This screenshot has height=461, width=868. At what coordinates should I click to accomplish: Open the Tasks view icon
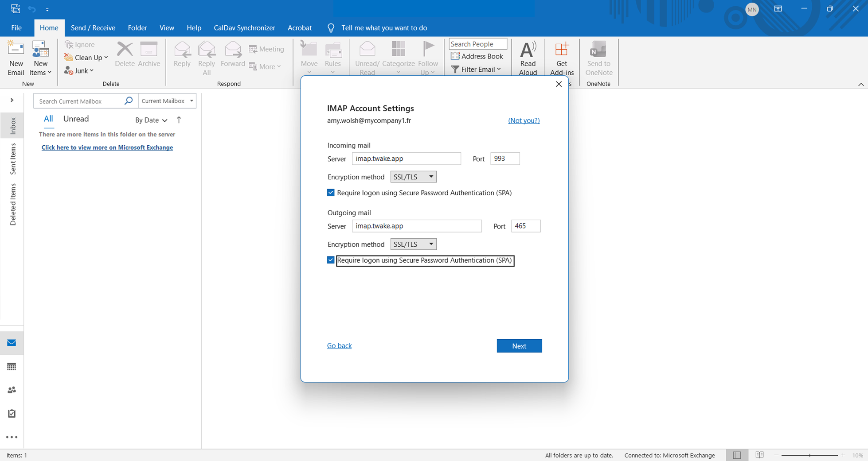click(12, 414)
